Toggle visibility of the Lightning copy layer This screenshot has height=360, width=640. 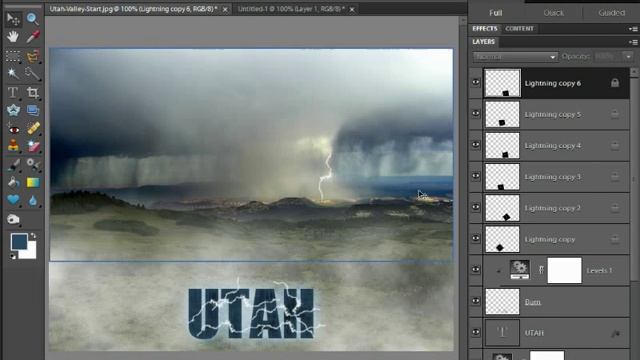pos(476,238)
